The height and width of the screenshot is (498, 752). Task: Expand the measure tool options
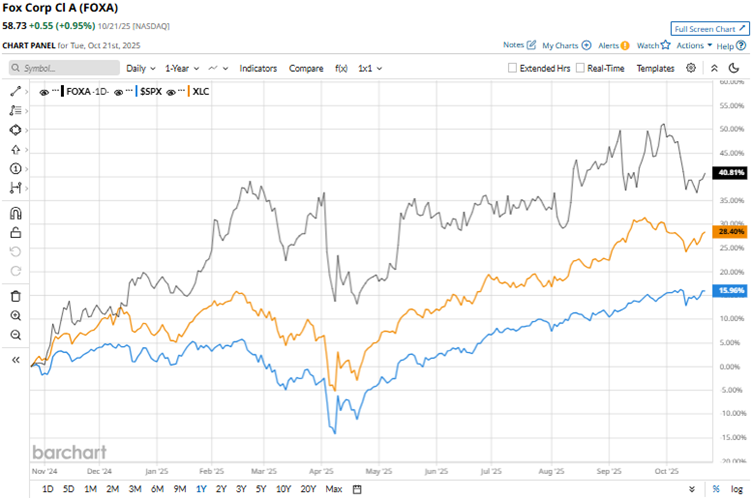[26, 188]
